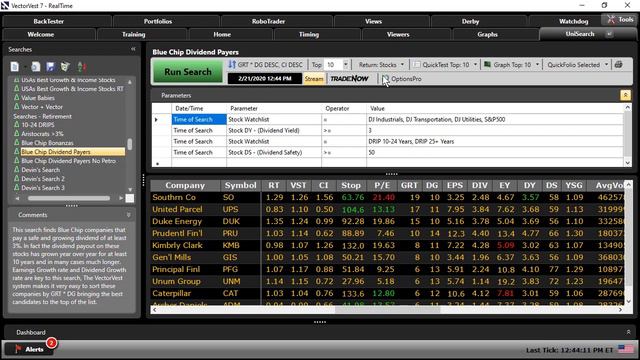This screenshot has width=640, height=360.
Task: Open the new search dropdown arrow
Action: pyautogui.click(x=25, y=67)
